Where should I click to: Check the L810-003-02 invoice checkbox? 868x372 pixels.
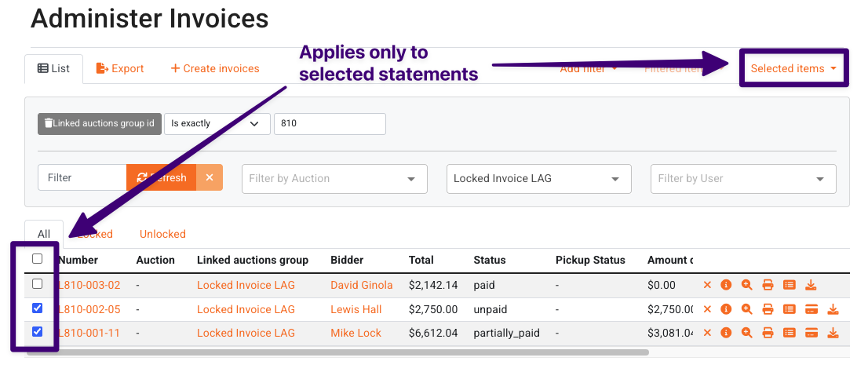(37, 284)
